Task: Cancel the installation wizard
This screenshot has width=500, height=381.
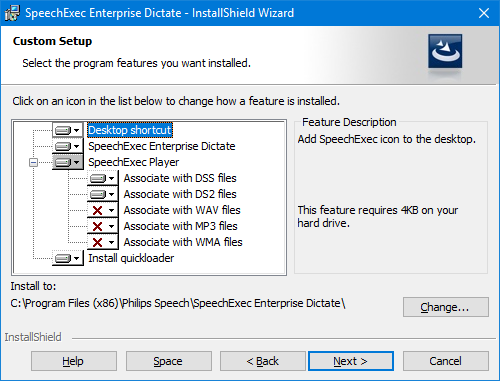Action: click(446, 361)
